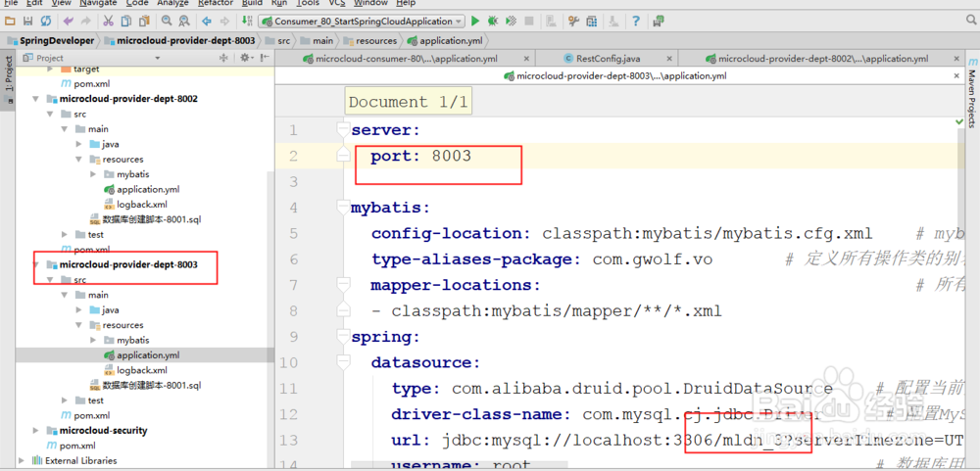Toggle the fold marker on the port: 8003 line
The width and height of the screenshot is (980, 471).
point(343,156)
